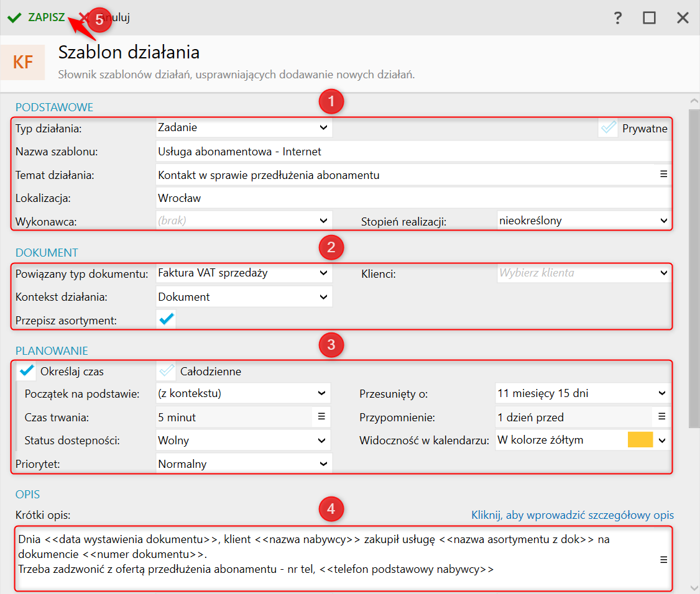Image resolution: width=700 pixels, height=594 pixels.
Task: Click the PODSTAWOWE section header
Action: pos(55,107)
